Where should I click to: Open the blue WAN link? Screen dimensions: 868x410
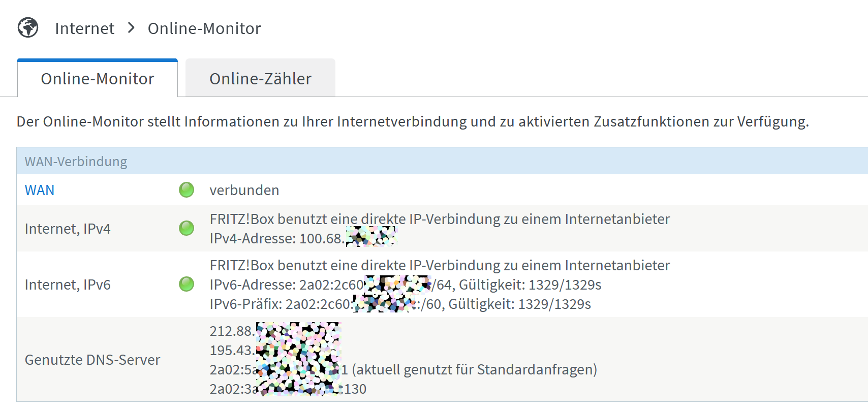[x=40, y=190]
